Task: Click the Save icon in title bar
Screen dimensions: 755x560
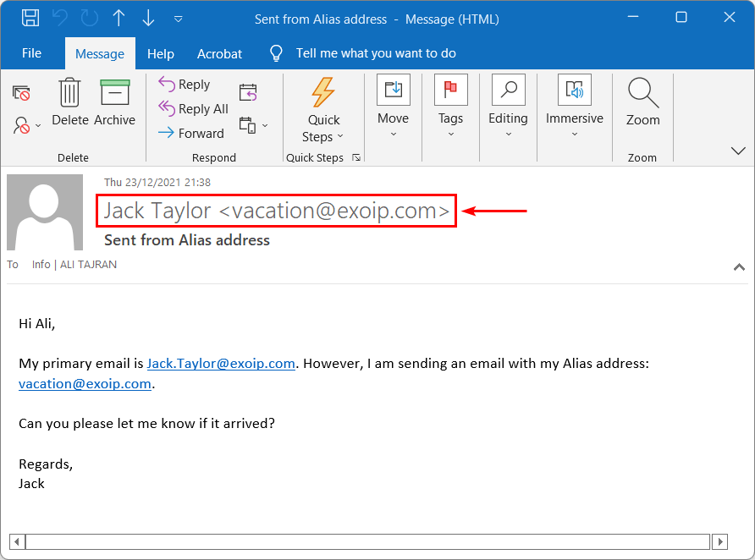Action: pyautogui.click(x=30, y=19)
